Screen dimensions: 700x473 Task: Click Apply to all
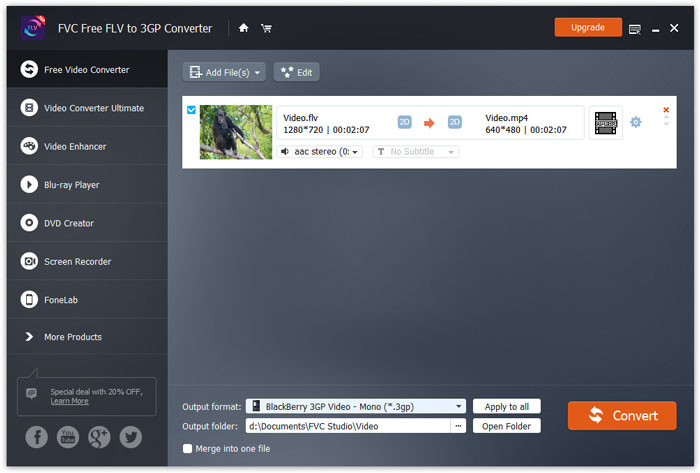click(x=507, y=407)
